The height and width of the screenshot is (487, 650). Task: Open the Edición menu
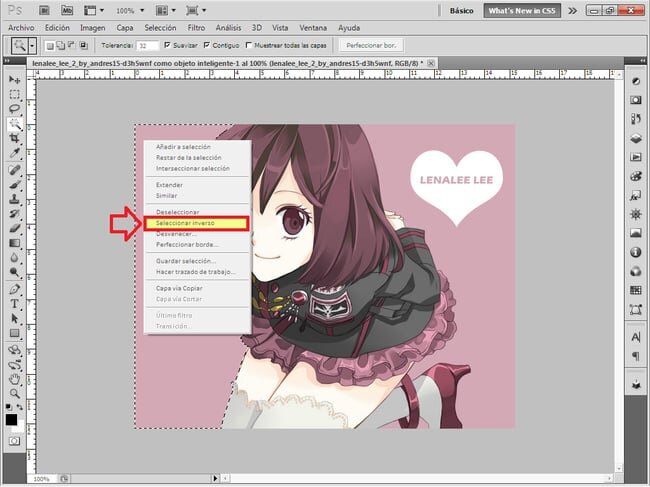[57, 28]
